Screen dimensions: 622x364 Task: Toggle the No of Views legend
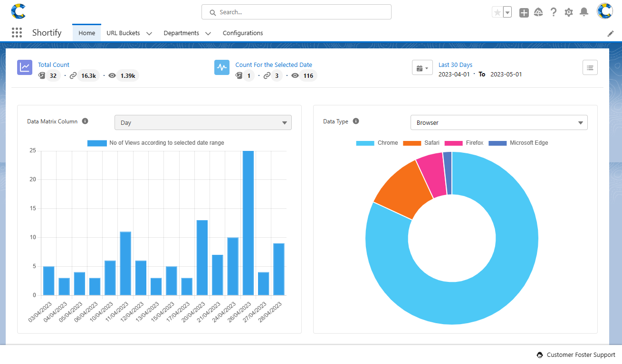[155, 143]
